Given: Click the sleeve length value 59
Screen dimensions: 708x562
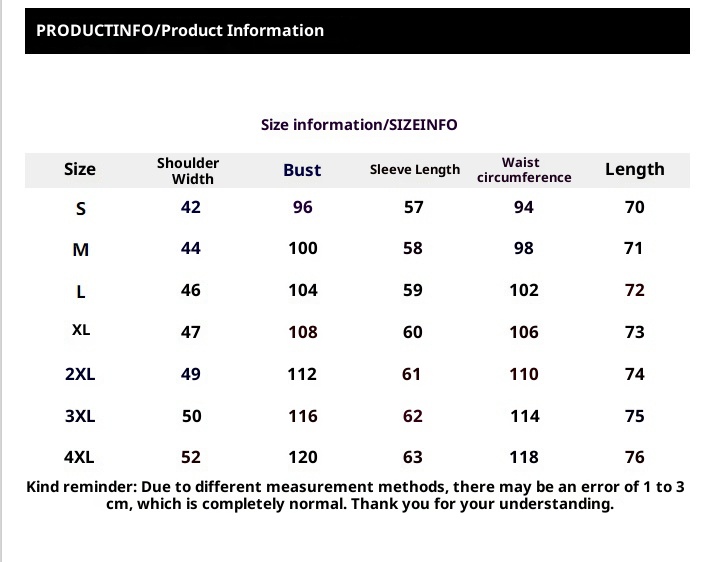Looking at the screenshot, I should 413,290.
